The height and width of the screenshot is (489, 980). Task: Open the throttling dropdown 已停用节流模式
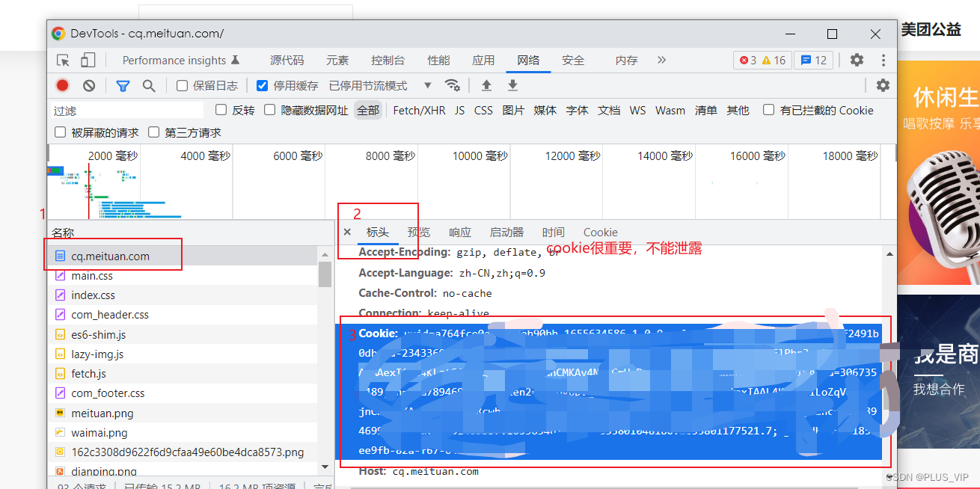coord(380,85)
